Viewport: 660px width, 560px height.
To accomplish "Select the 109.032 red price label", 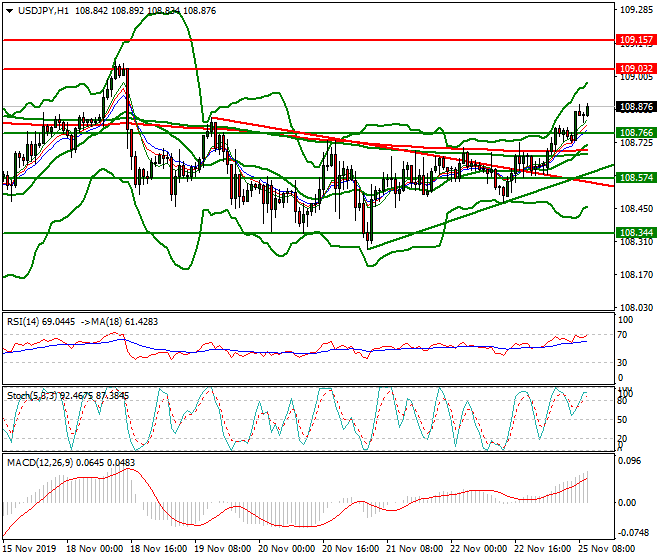I will [636, 69].
